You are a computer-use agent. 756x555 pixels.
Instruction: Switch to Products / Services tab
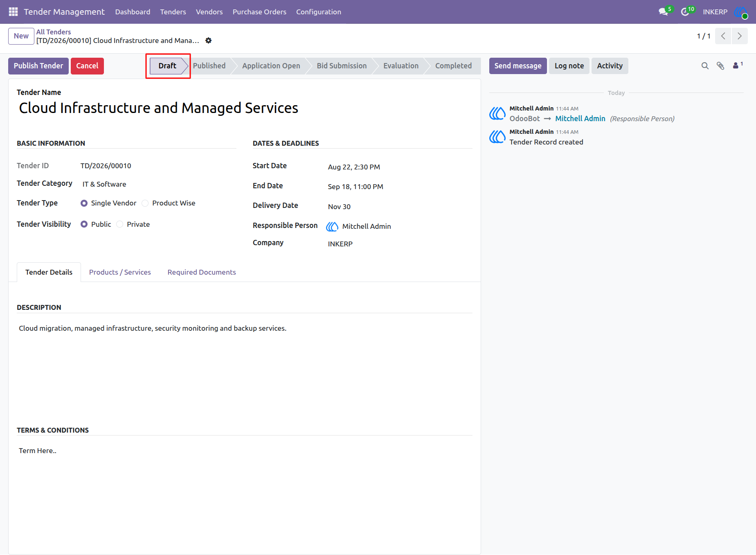point(120,272)
